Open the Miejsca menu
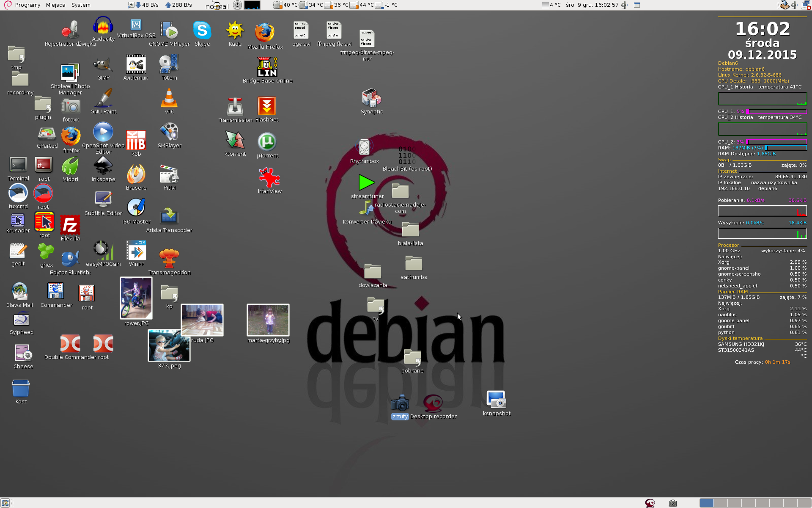This screenshot has height=508, width=812. tap(55, 5)
